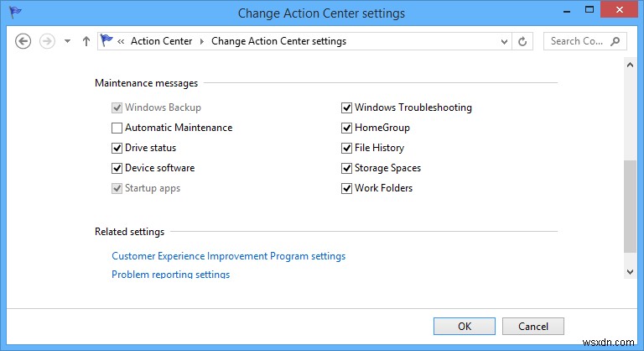
Task: Click the Forward navigation arrow
Action: [x=47, y=41]
